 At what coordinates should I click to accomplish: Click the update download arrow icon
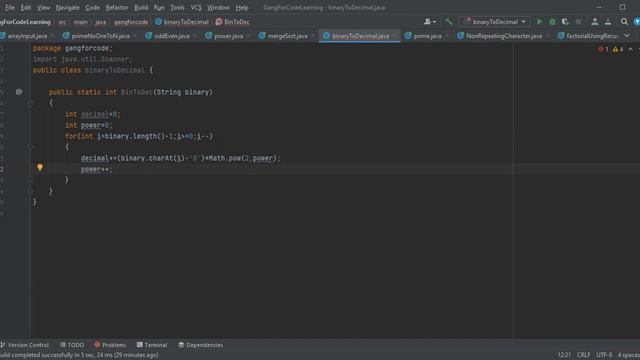pyautogui.click(x=608, y=22)
